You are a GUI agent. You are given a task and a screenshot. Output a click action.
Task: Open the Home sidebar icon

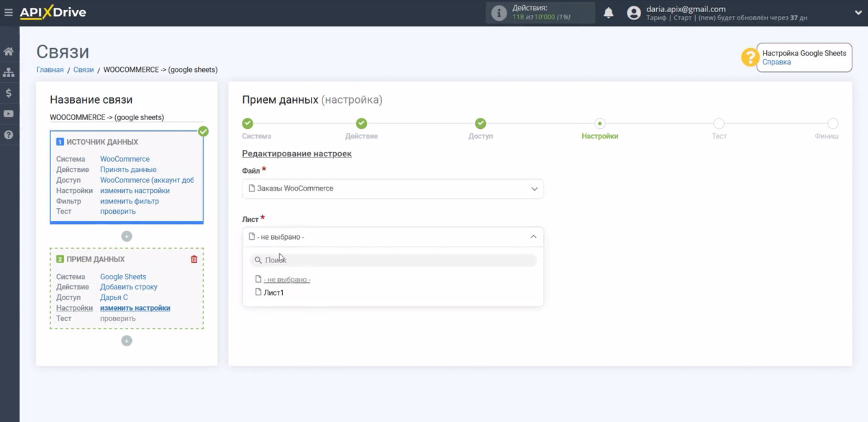coord(9,52)
